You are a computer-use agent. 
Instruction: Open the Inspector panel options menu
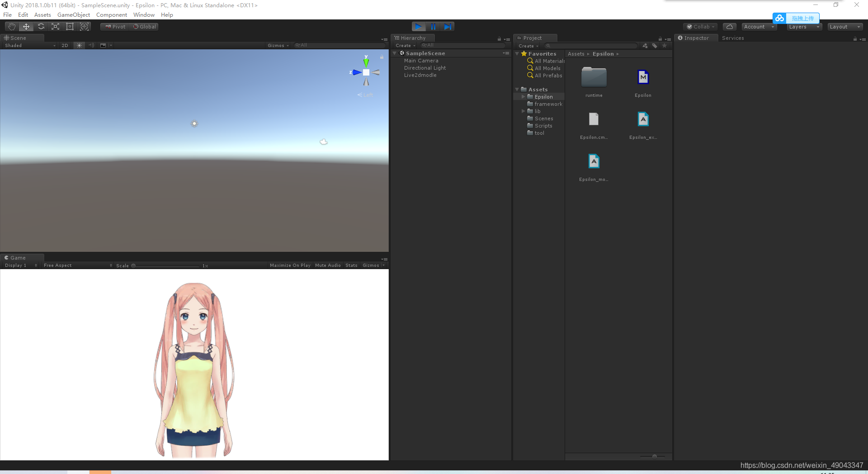pyautogui.click(x=863, y=39)
